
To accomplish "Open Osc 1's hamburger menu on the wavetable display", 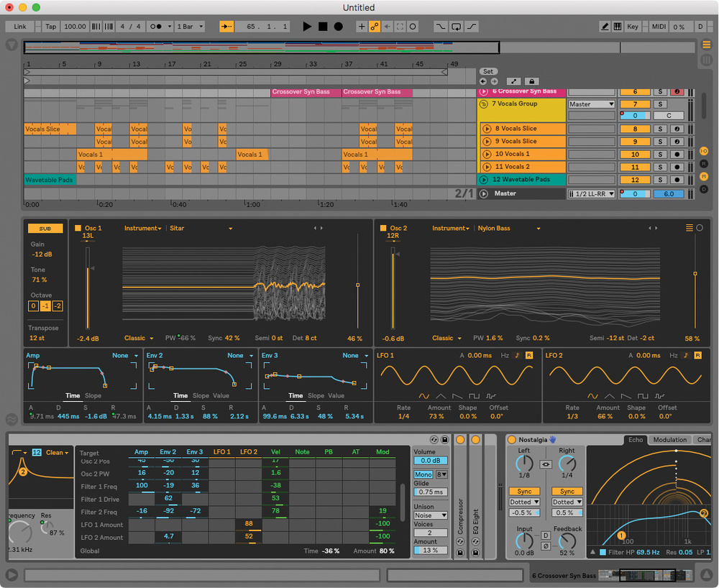I will pyautogui.click(x=689, y=228).
